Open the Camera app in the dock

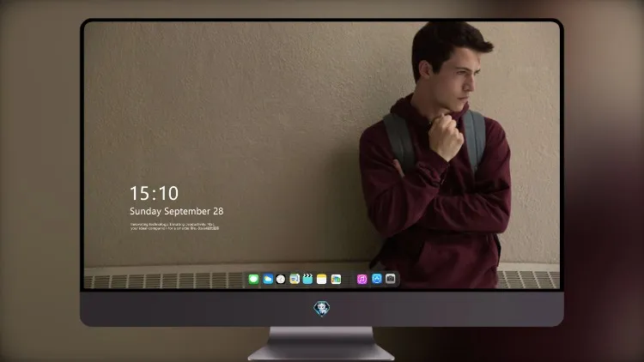(x=391, y=279)
